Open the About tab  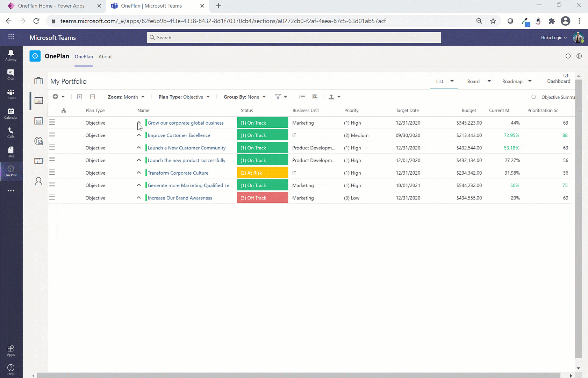(105, 57)
